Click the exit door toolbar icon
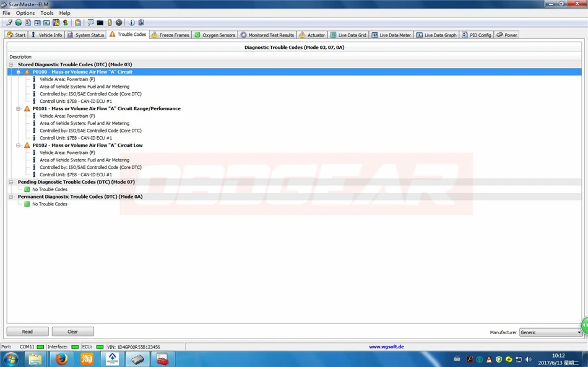 (141, 23)
